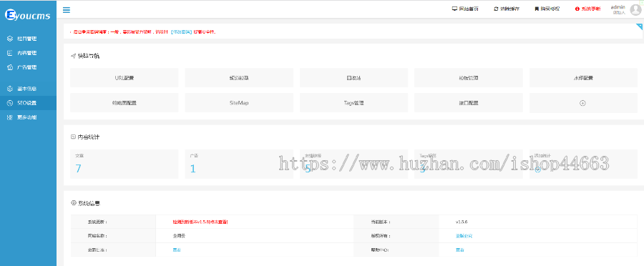644x266 pixels.
Task: Click the blue corner flag in the notice bar
Action: 640,26
